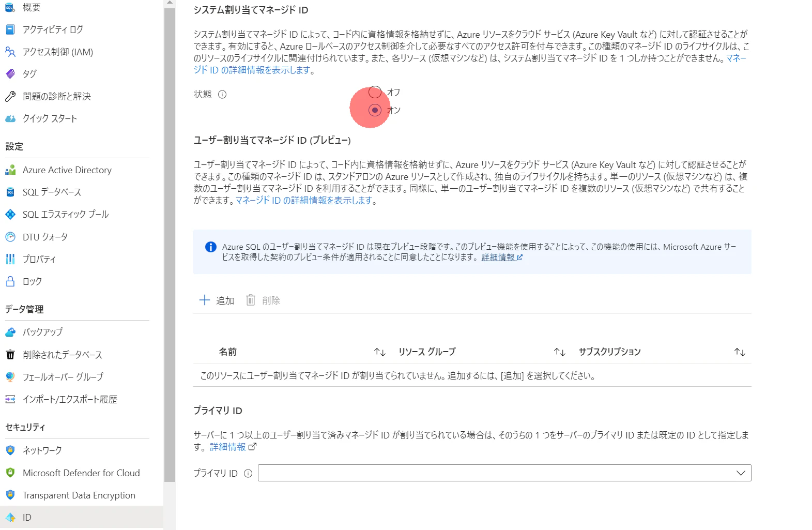Click the 削除されたデータベース trash icon
812x530 pixels.
pyautogui.click(x=10, y=355)
